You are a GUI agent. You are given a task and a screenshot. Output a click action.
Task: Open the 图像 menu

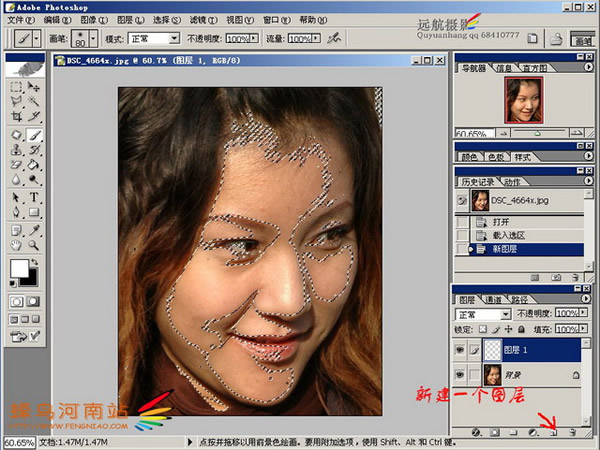click(94, 20)
